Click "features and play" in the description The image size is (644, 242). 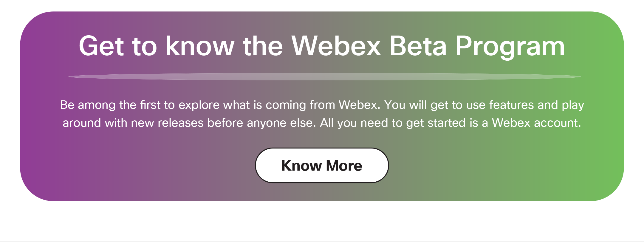pos(536,105)
